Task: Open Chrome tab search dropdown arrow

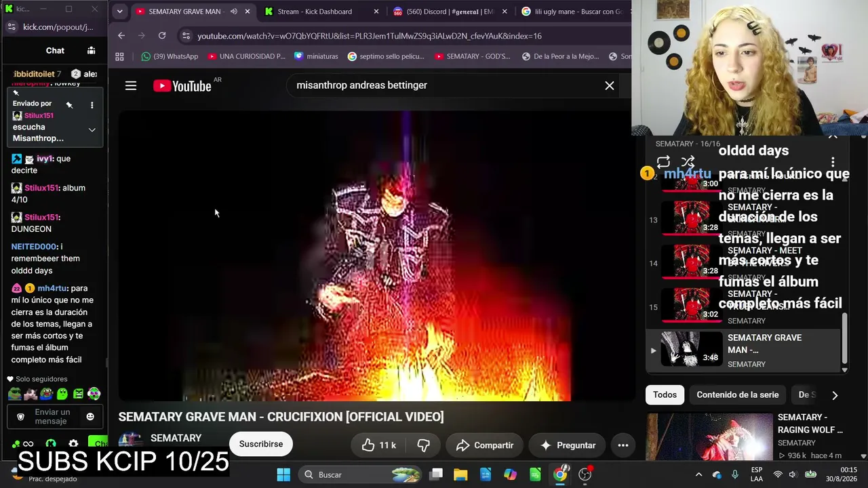Action: tap(119, 12)
